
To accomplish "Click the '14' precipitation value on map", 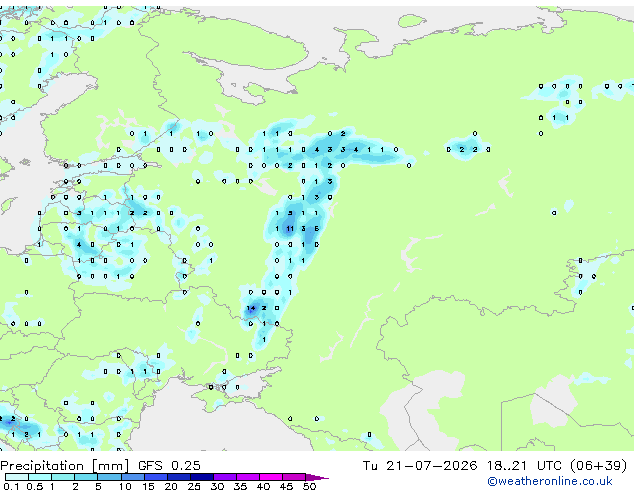I will click(x=251, y=308).
